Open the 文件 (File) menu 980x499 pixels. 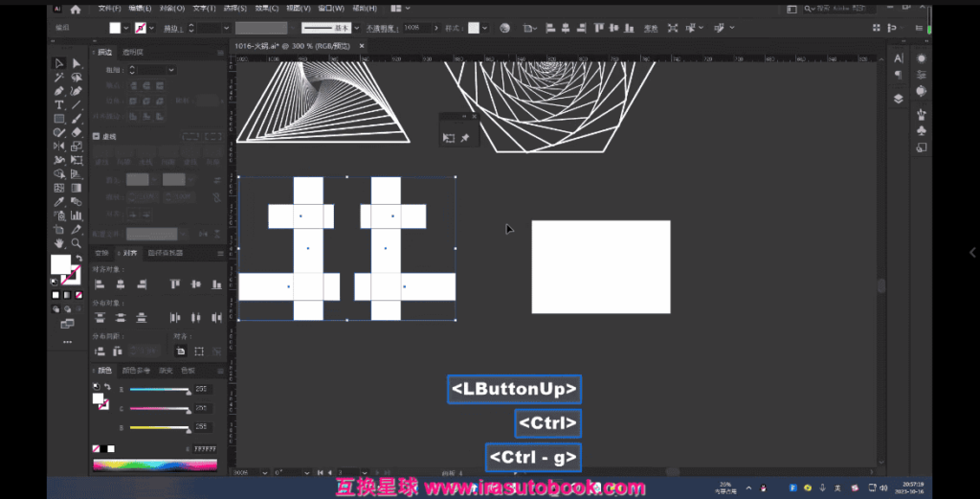(108, 9)
